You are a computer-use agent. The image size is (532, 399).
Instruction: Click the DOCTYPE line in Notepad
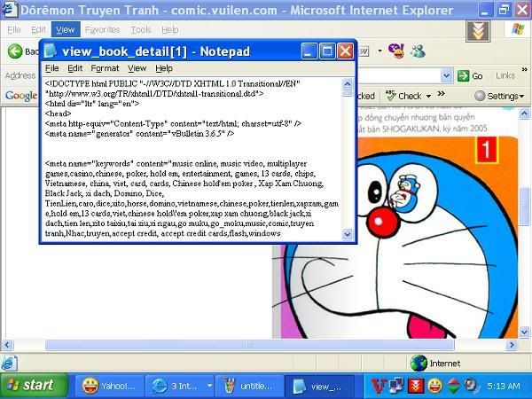[x=173, y=83]
